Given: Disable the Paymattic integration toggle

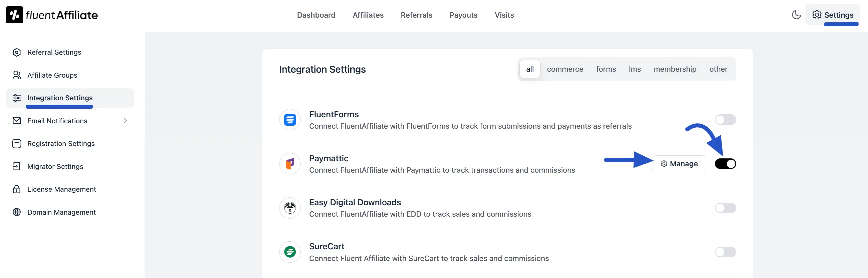Looking at the screenshot, I should 725,164.
